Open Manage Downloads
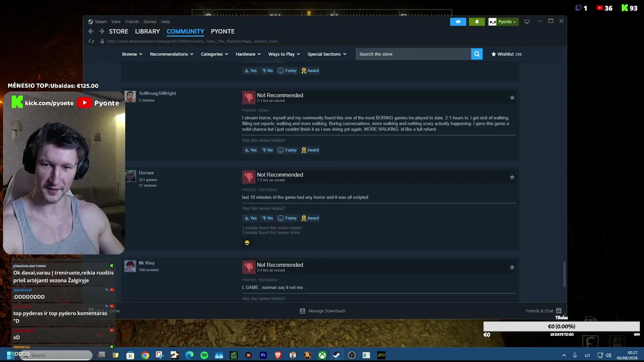 (x=323, y=311)
